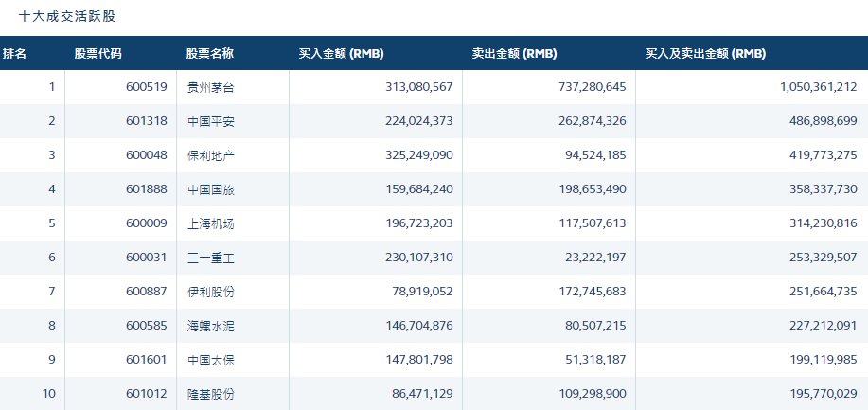Click stock name 海螺水泥

tap(211, 326)
